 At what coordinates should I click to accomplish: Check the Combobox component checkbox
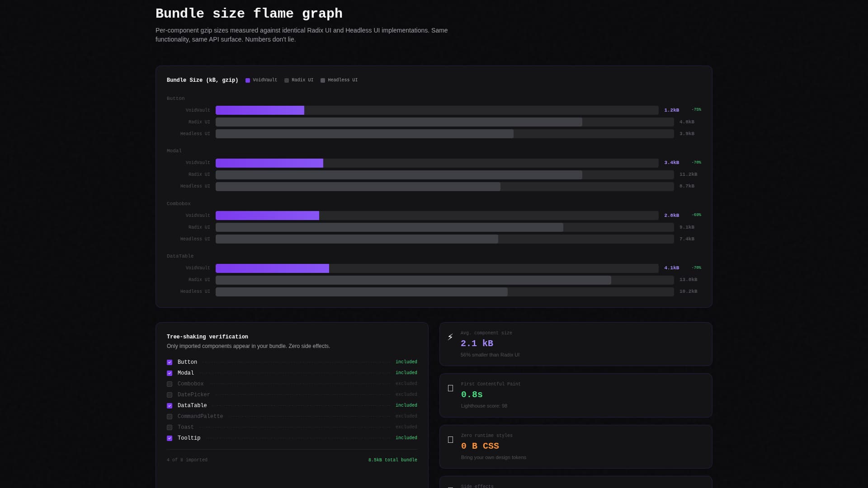[170, 384]
